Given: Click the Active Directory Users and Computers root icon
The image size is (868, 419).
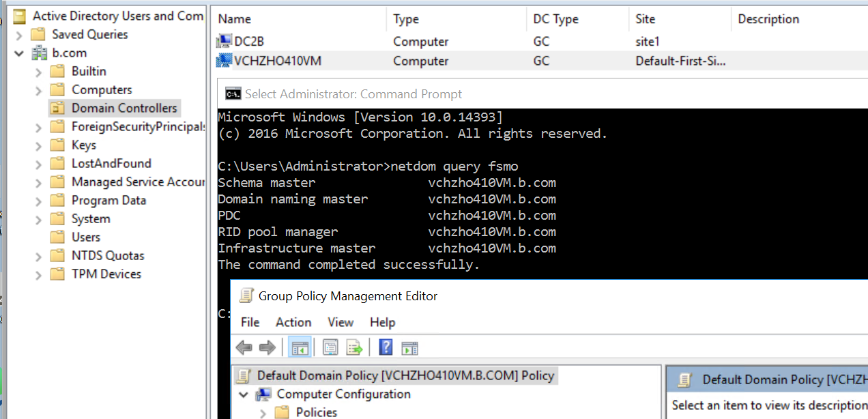Looking at the screenshot, I should coord(20,16).
